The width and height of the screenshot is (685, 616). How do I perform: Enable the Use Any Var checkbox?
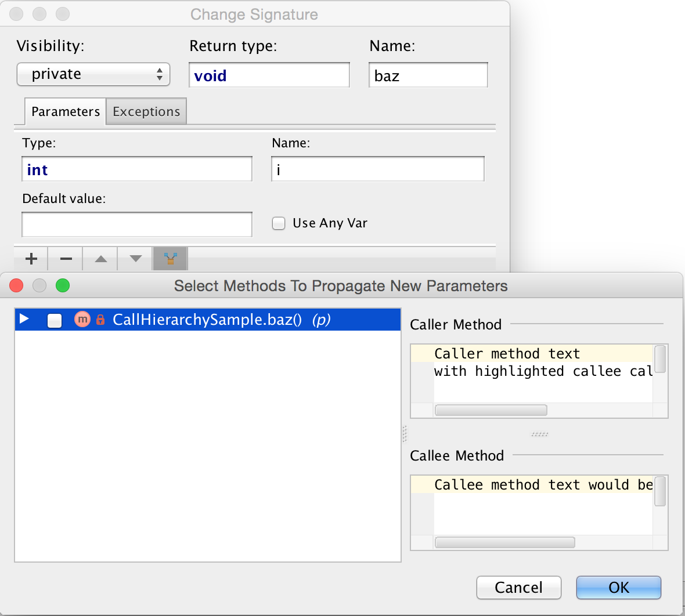[x=279, y=223]
